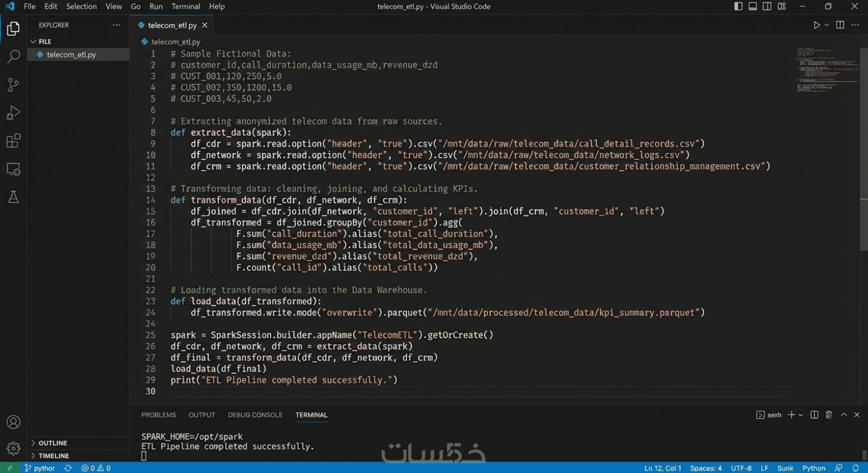Open the notifications bell in the status bar
Viewport: 868px width, 473px height.
point(855,468)
